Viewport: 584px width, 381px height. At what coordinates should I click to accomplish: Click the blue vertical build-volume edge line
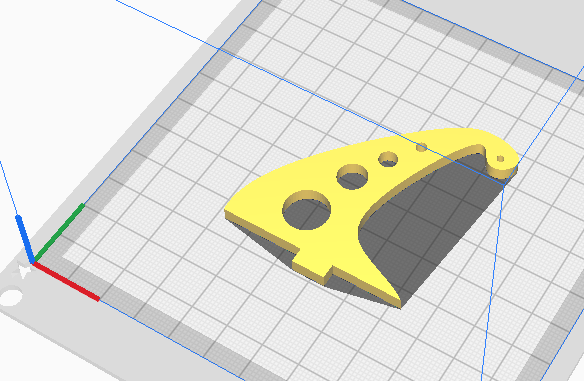click(493, 279)
